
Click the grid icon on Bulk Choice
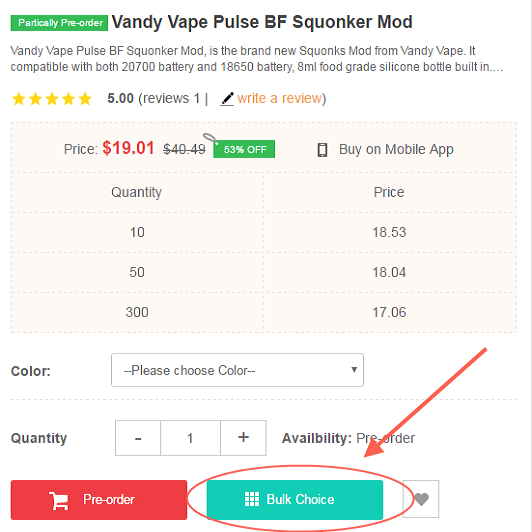252,499
